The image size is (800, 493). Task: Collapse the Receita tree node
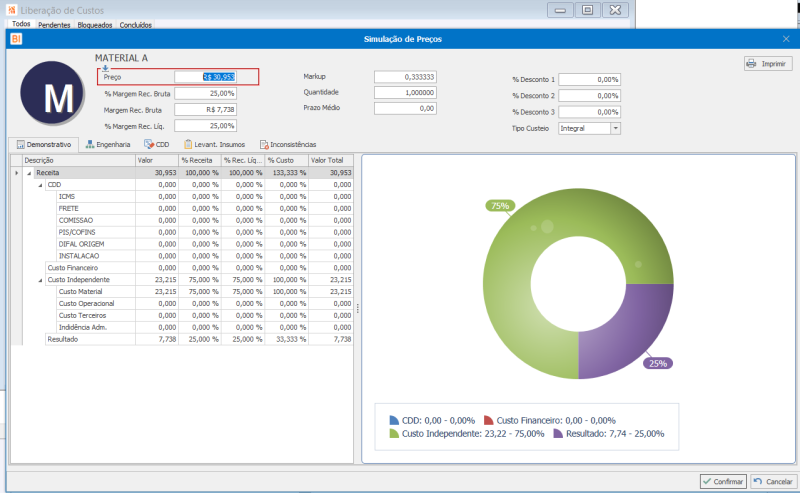[x=29, y=173]
